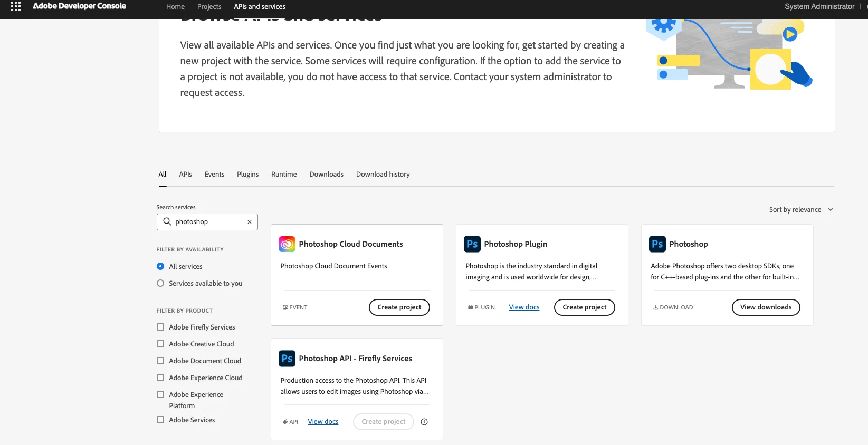
Task: Click the Photoshop download card title
Action: pos(689,244)
